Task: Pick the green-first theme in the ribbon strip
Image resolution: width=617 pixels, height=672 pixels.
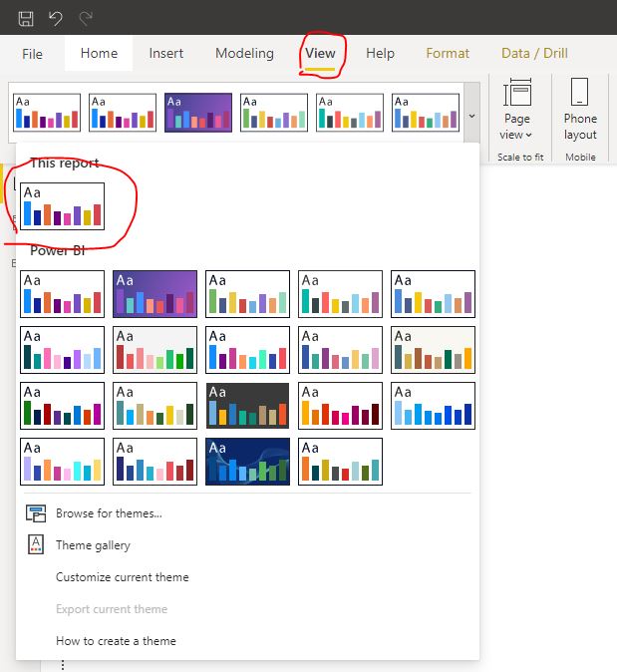Action: (274, 113)
